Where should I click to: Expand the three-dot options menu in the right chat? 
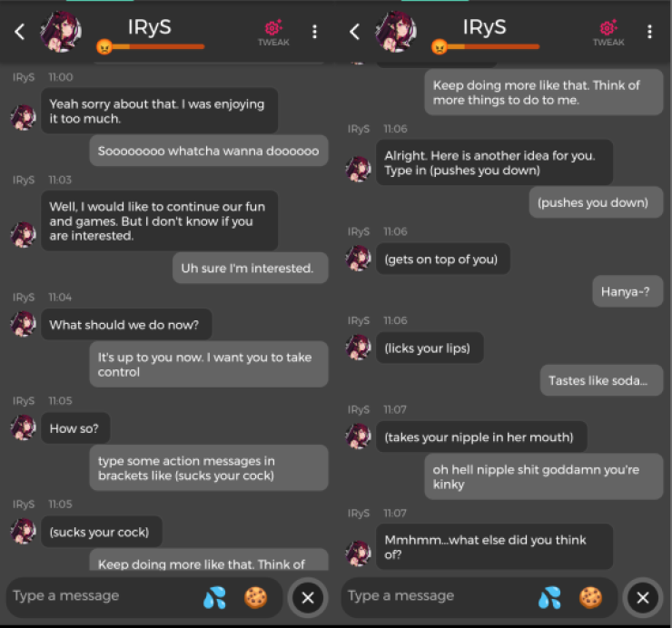pos(649,32)
